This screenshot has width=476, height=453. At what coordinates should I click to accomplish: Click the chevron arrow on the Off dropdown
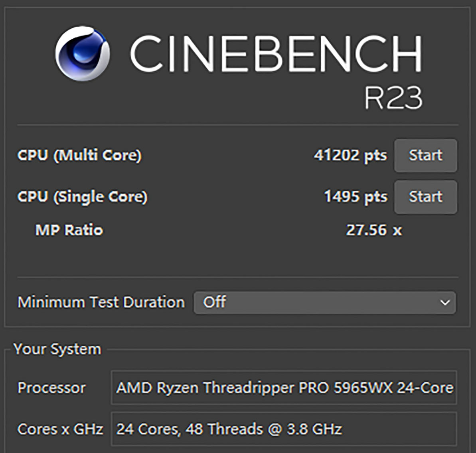[x=445, y=303]
